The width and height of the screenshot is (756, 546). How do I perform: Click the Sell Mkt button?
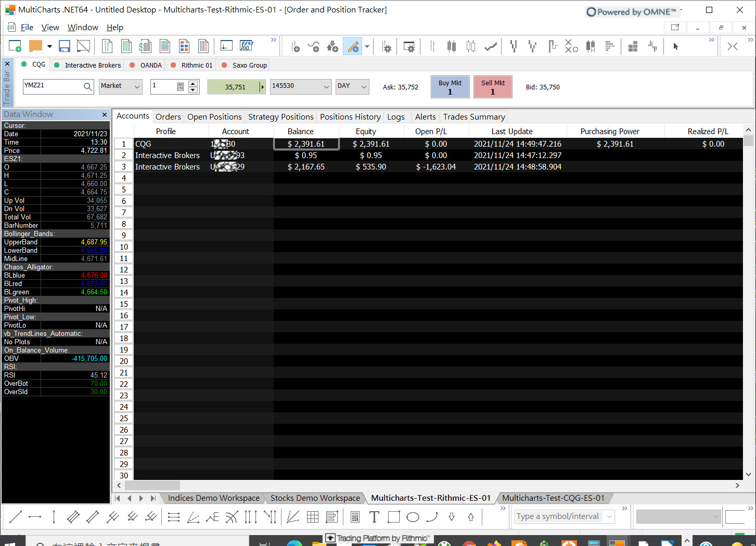pos(493,87)
